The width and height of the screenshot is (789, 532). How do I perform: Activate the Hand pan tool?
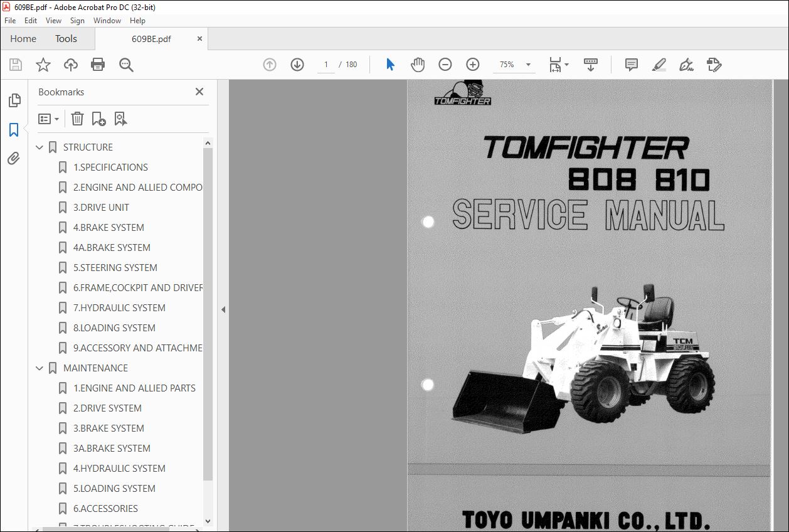(418, 65)
